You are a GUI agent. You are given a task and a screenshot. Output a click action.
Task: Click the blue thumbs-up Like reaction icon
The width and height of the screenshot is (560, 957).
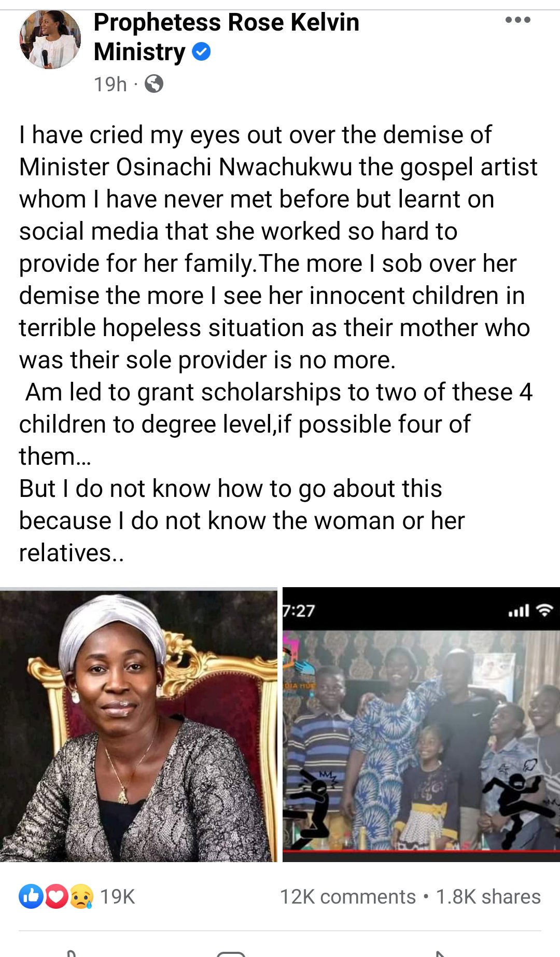pos(31,896)
